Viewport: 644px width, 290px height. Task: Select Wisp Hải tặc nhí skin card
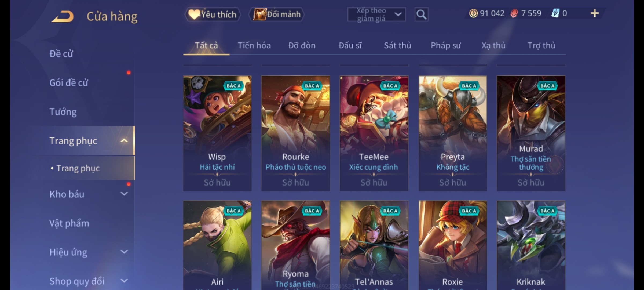pyautogui.click(x=217, y=133)
